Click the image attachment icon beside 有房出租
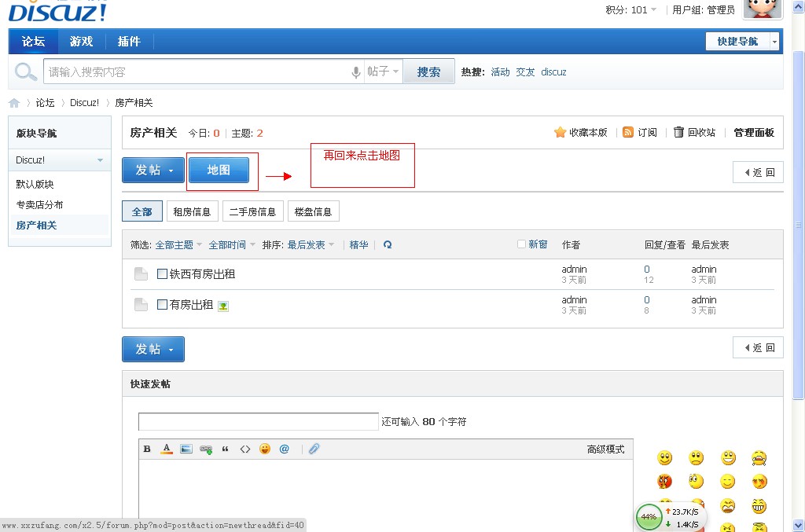Viewport: 805px width, 532px height. 223,306
